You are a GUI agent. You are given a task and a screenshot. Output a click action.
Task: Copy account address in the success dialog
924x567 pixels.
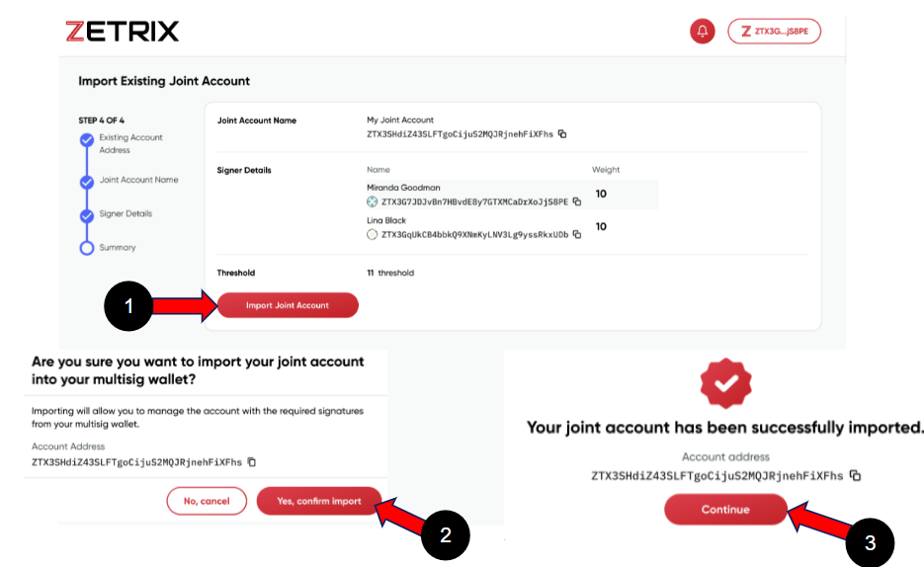point(855,475)
